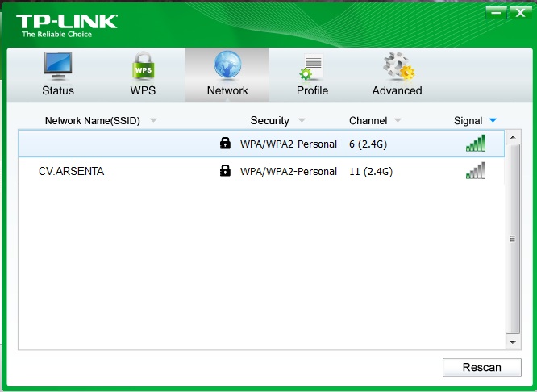This screenshot has height=392, width=537.
Task: Select the CV.ARSENTA network name
Action: tap(71, 171)
